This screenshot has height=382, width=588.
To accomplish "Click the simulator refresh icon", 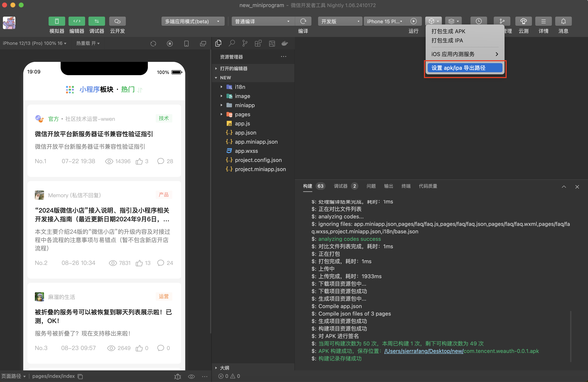I will click(x=153, y=43).
